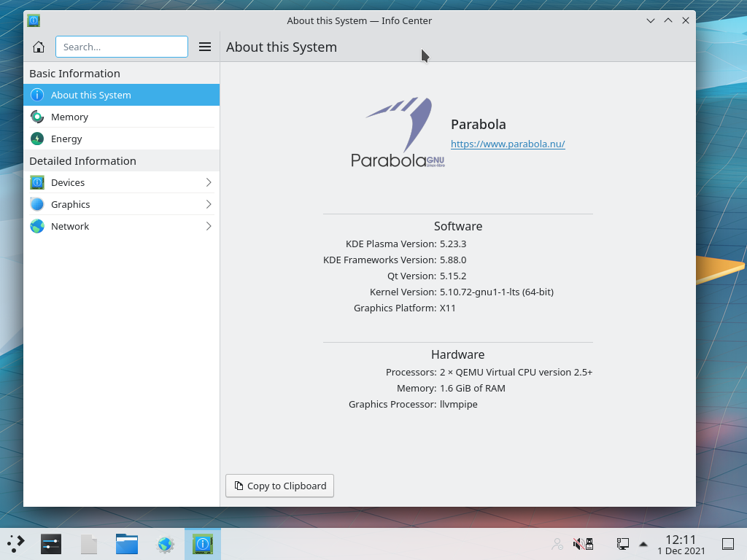Select the kernel version 5.10.72-gnu1-1-lts text
This screenshot has height=560, width=747.
[x=496, y=292]
